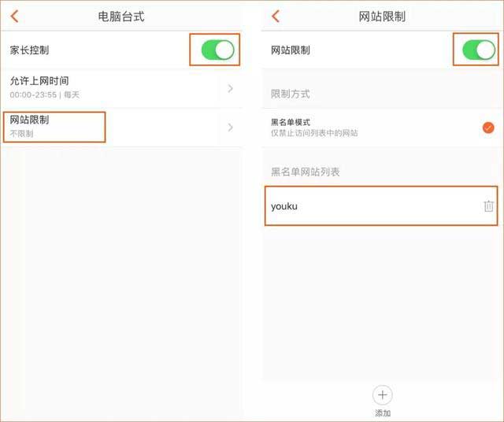
Task: Tap 仅禁止访问列表中的网站 description
Action: pyautogui.click(x=314, y=133)
